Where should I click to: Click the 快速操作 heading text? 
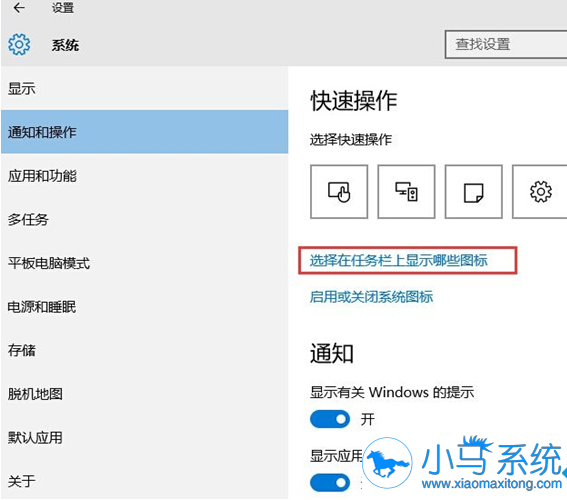tap(354, 101)
